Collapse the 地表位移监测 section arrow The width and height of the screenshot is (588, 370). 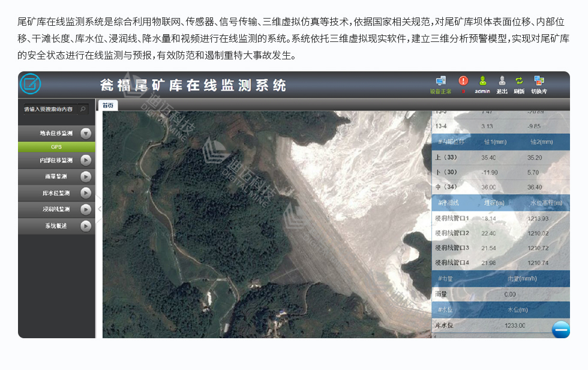coord(86,134)
